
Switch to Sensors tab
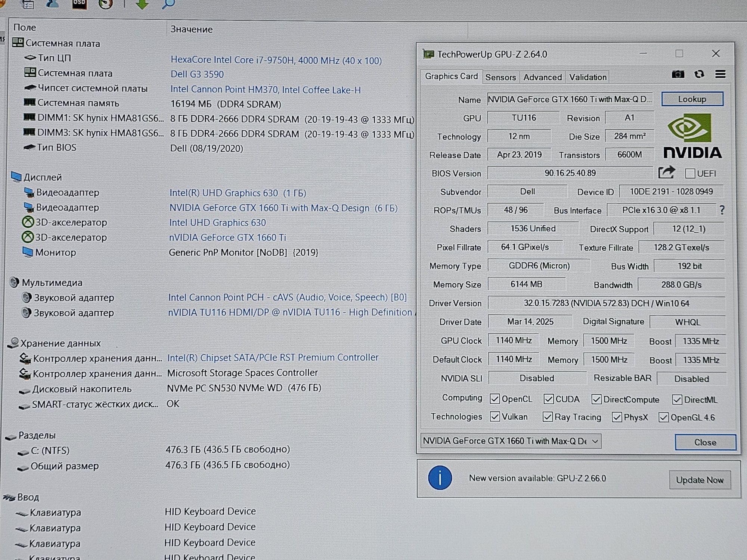pyautogui.click(x=500, y=77)
